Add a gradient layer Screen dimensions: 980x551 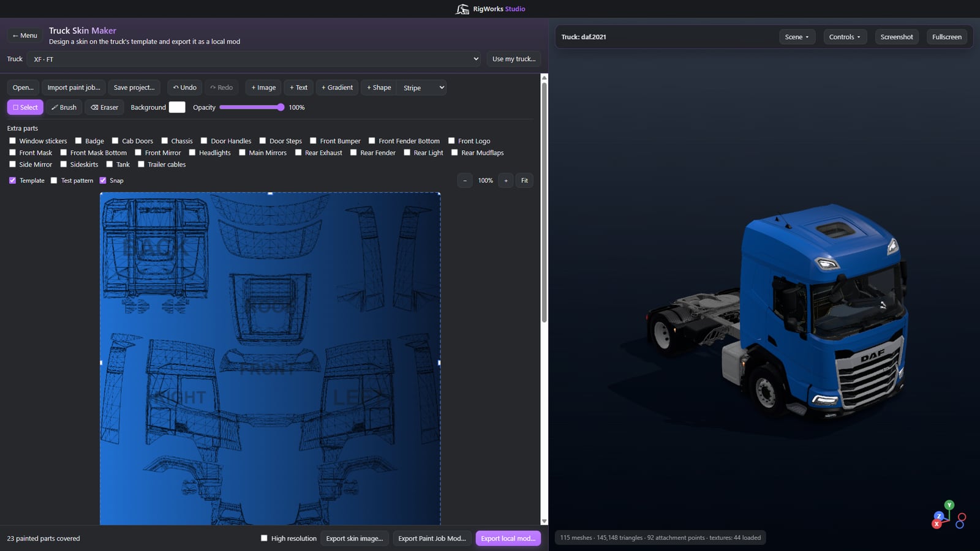tap(337, 88)
